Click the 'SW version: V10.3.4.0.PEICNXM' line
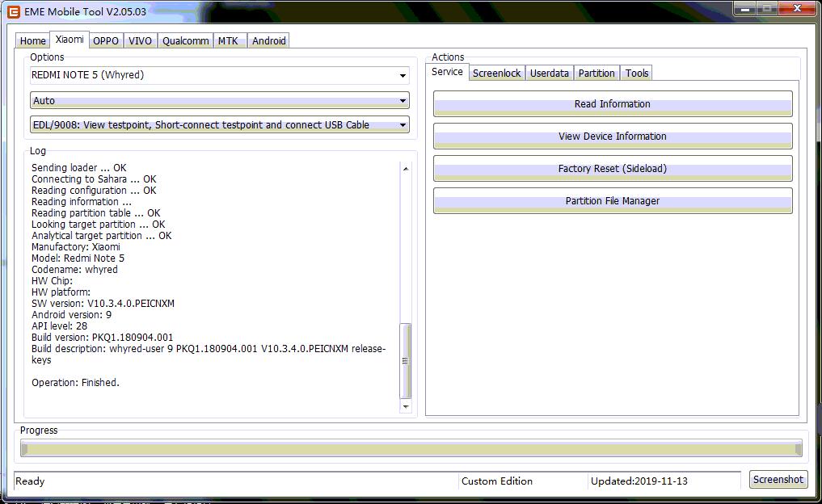This screenshot has height=504, width=822. (x=103, y=304)
